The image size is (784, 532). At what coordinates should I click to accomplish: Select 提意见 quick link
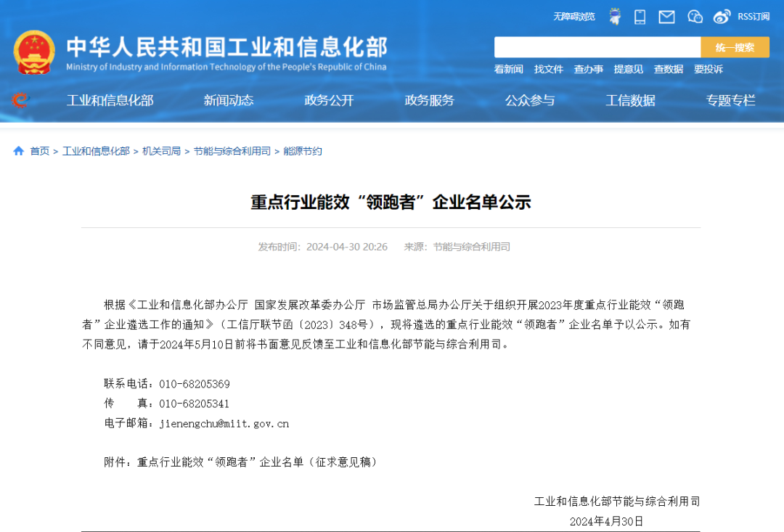[629, 70]
